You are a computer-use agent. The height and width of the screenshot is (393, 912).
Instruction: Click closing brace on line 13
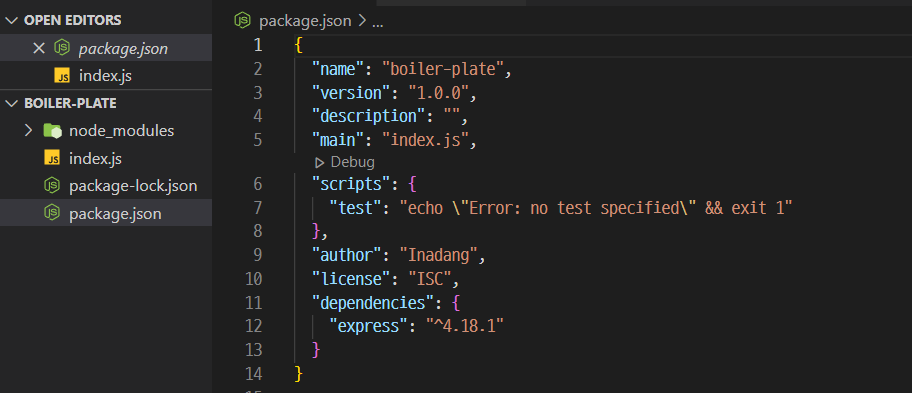point(316,349)
